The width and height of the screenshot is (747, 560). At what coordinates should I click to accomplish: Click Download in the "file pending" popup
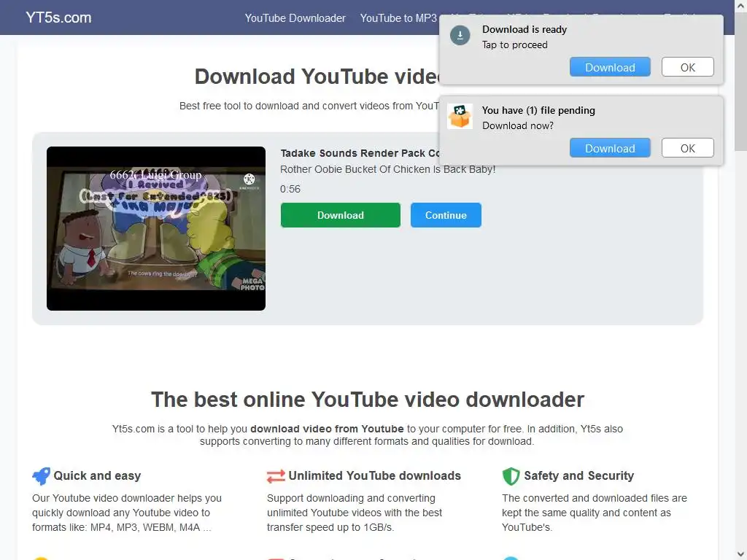coord(610,148)
